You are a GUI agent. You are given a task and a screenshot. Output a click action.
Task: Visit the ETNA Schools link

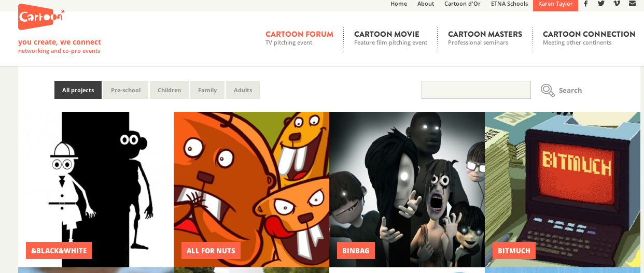point(510,4)
